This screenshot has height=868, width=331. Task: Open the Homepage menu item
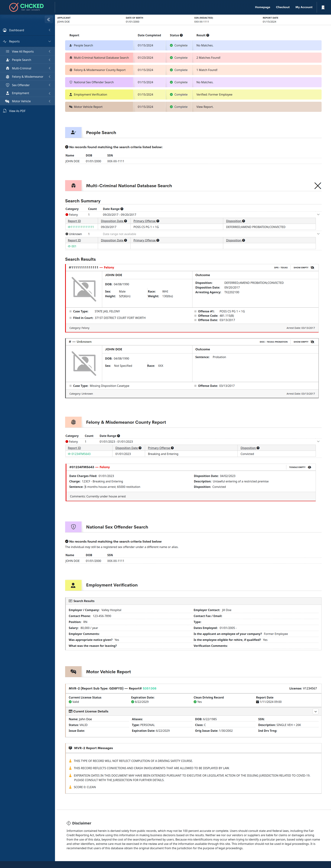262,7
